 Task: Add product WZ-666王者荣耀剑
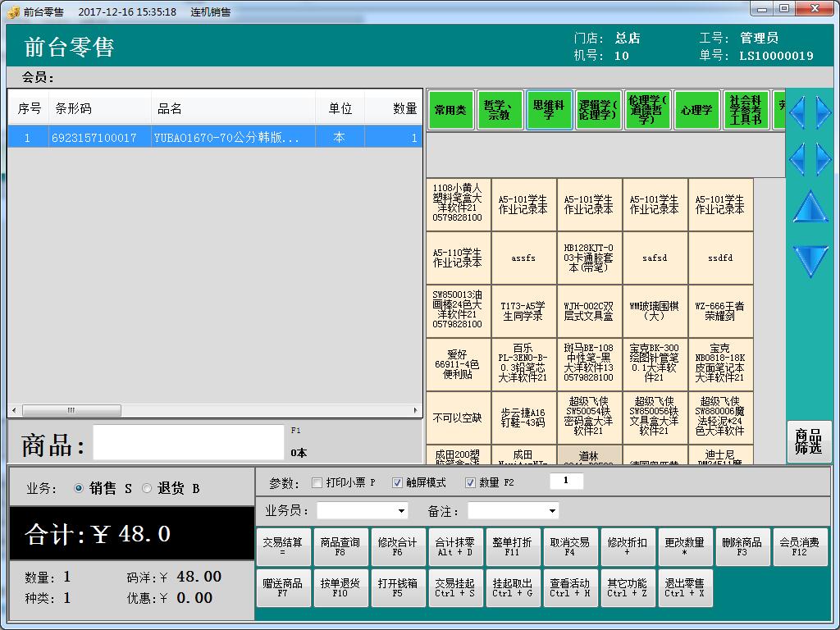click(x=720, y=311)
